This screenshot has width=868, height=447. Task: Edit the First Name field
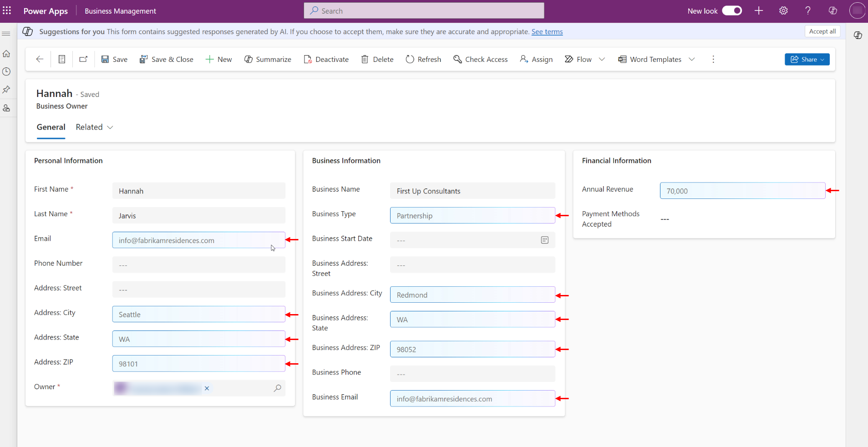(199, 191)
